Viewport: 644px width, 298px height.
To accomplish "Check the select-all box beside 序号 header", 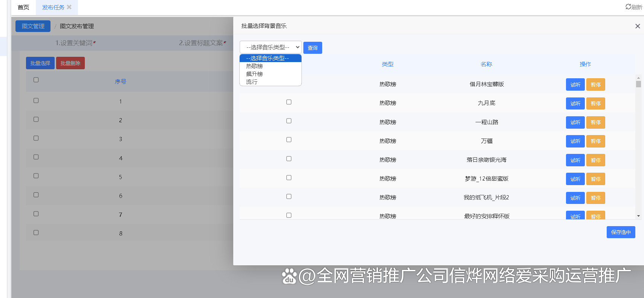I will click(36, 80).
